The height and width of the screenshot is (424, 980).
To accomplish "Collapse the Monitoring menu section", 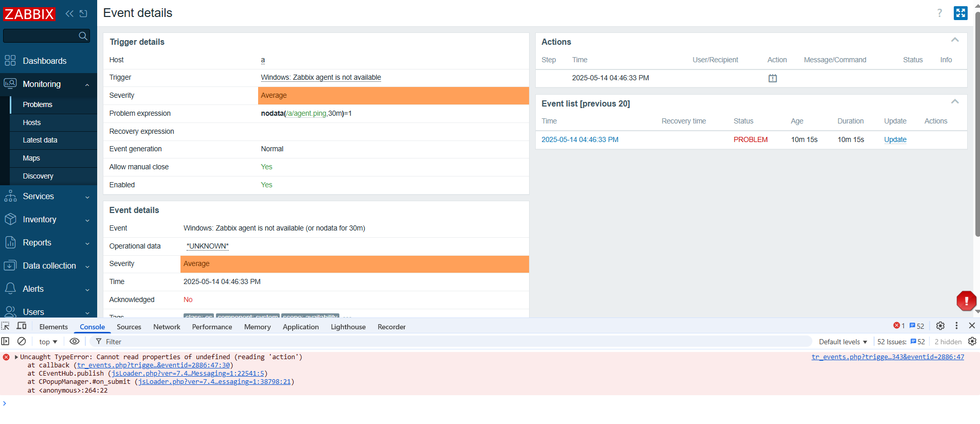I will coord(87,84).
